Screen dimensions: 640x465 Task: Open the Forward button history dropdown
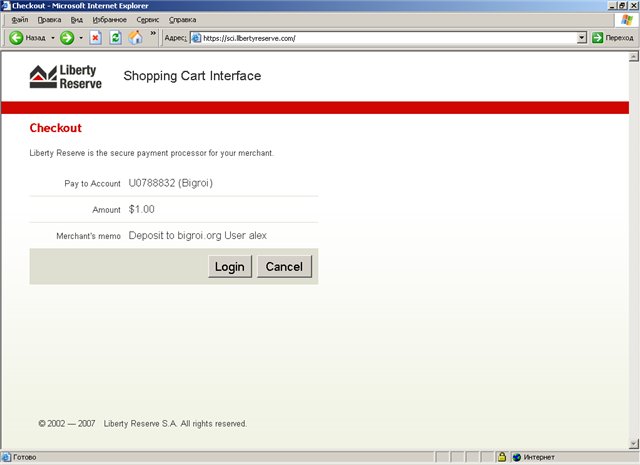coord(81,38)
